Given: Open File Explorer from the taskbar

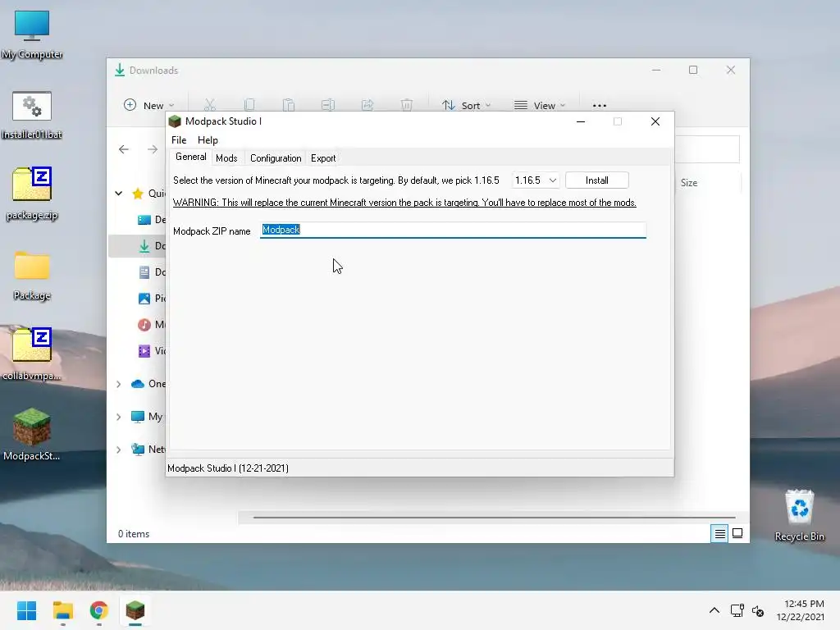Looking at the screenshot, I should click(62, 610).
